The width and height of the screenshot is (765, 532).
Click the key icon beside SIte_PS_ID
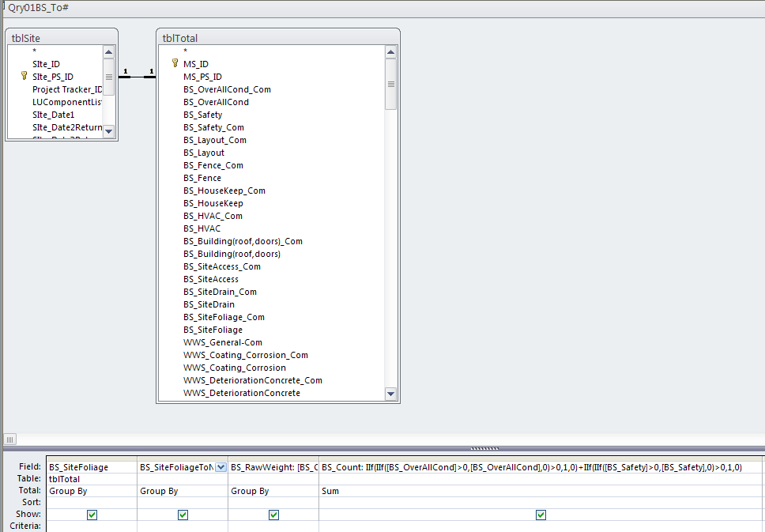pos(24,76)
